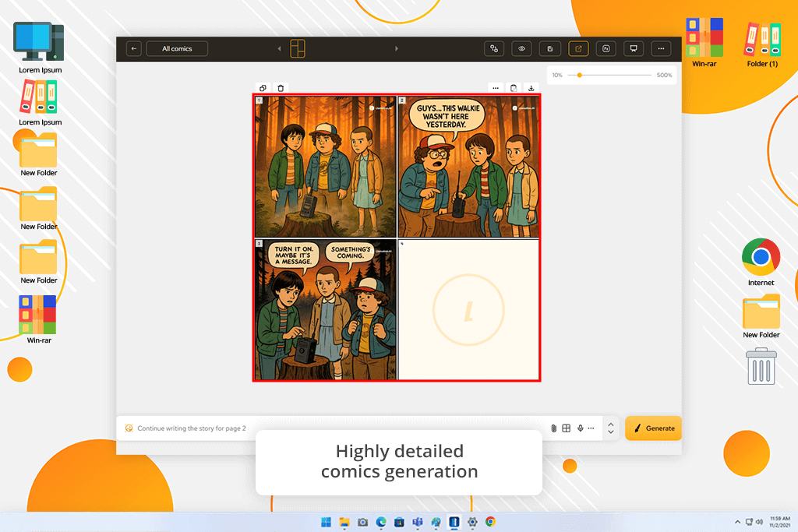Expand the prompt box with up arrow
Image resolution: width=798 pixels, height=532 pixels.
[x=611, y=425]
